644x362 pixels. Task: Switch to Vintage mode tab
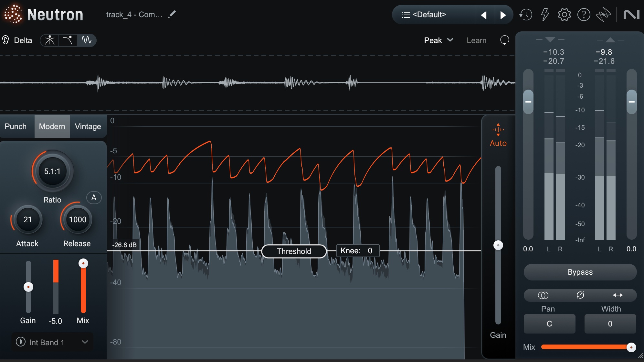(88, 126)
